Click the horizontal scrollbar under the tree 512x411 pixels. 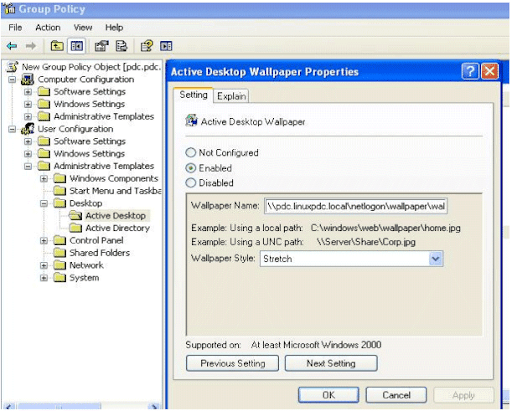click(81, 407)
